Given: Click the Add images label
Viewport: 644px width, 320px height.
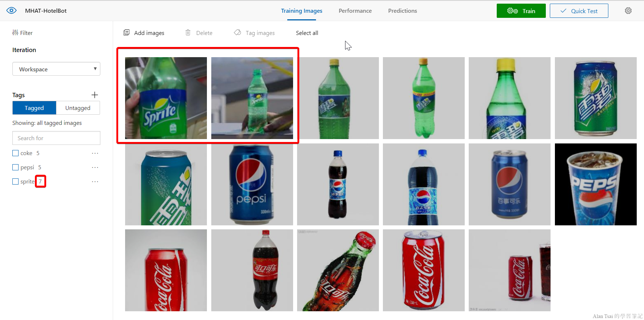Looking at the screenshot, I should point(149,33).
